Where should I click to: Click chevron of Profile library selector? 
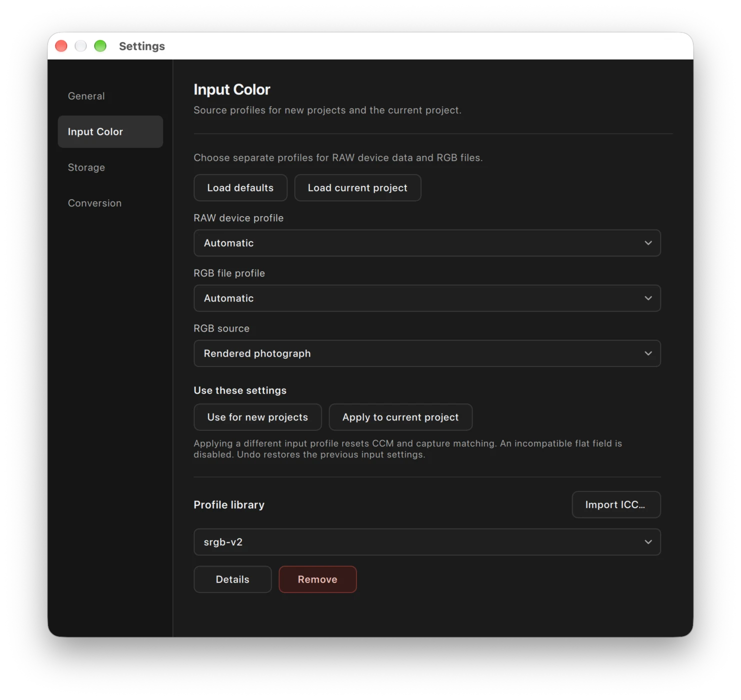pyautogui.click(x=648, y=542)
